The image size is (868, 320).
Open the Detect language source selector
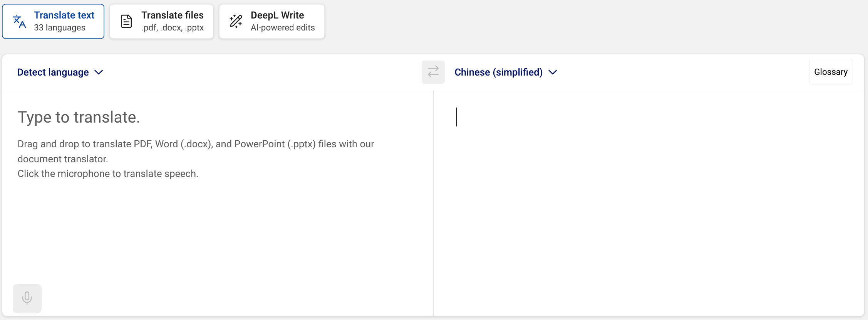60,72
